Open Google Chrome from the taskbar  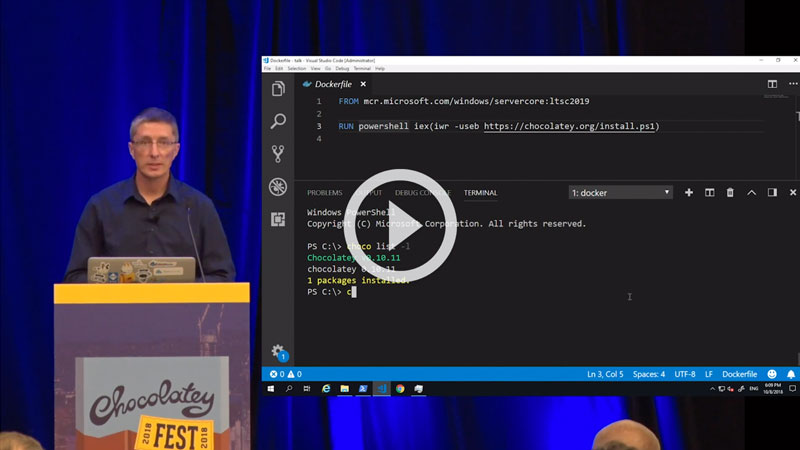pos(400,389)
